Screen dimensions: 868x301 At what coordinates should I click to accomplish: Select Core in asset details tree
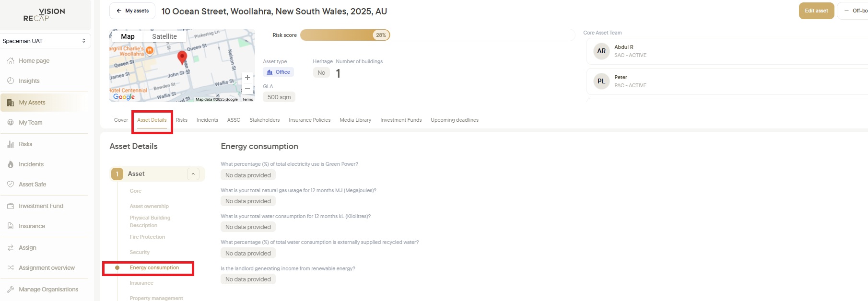pyautogui.click(x=136, y=191)
